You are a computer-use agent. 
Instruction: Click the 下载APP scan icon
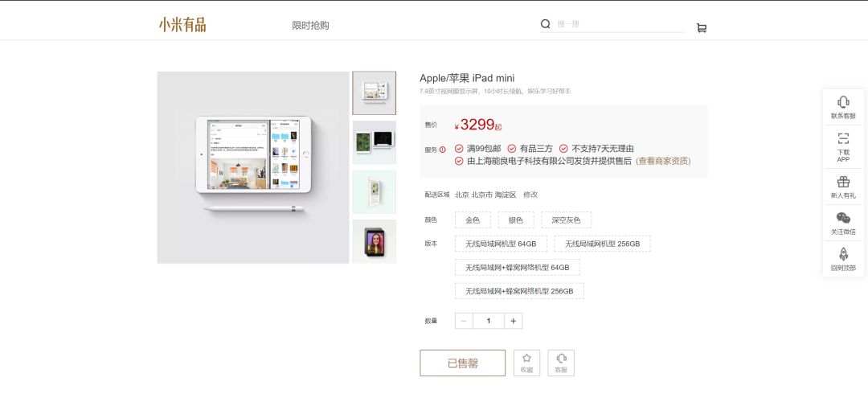[843, 138]
